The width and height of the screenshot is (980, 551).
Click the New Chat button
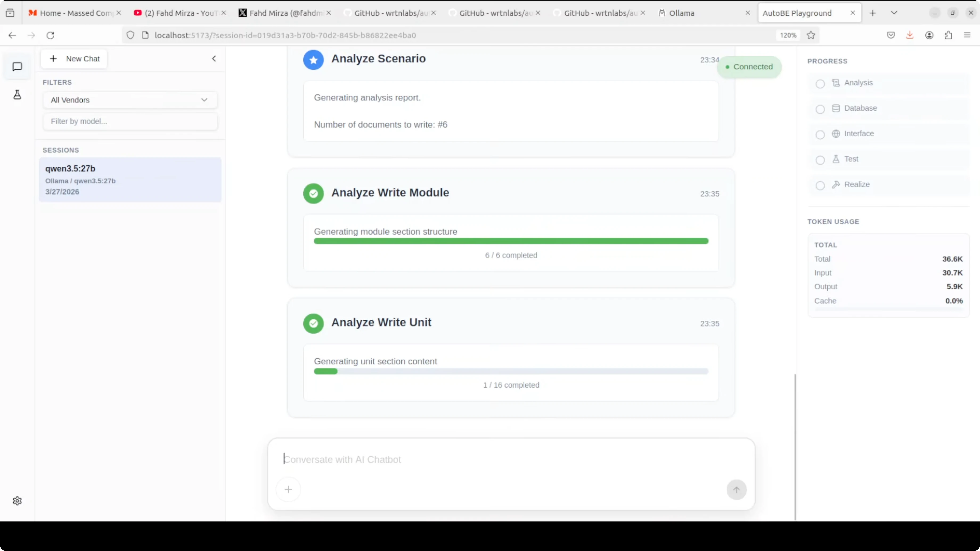[x=74, y=59]
